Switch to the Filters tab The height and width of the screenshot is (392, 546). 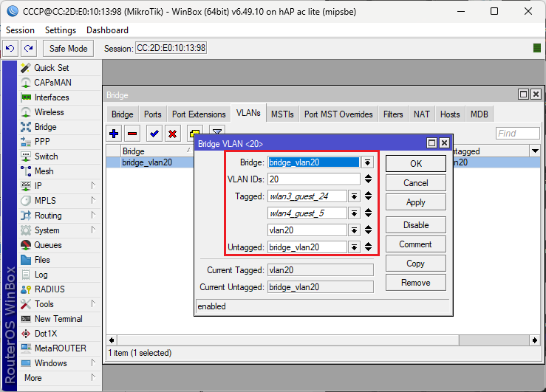(393, 114)
